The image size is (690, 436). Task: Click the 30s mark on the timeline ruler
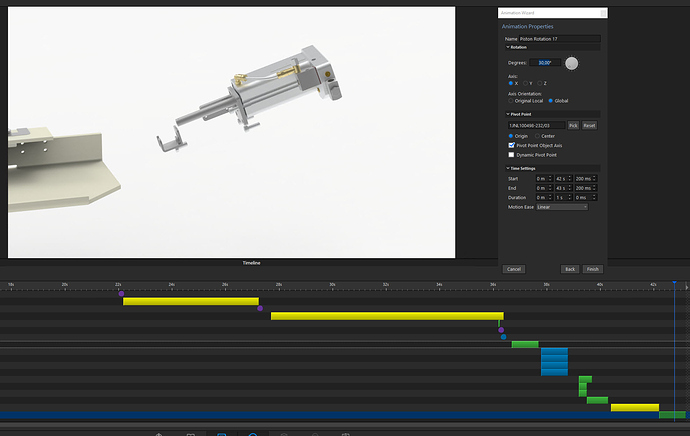click(x=332, y=285)
